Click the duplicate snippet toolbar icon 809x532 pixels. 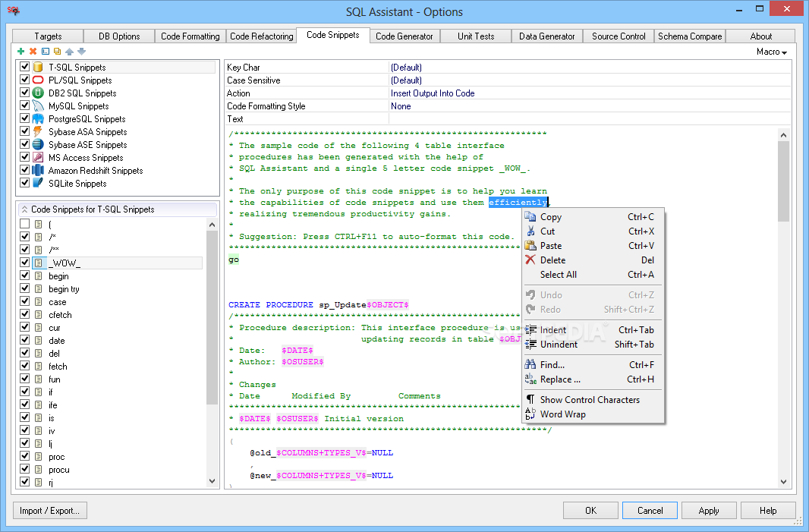point(57,51)
